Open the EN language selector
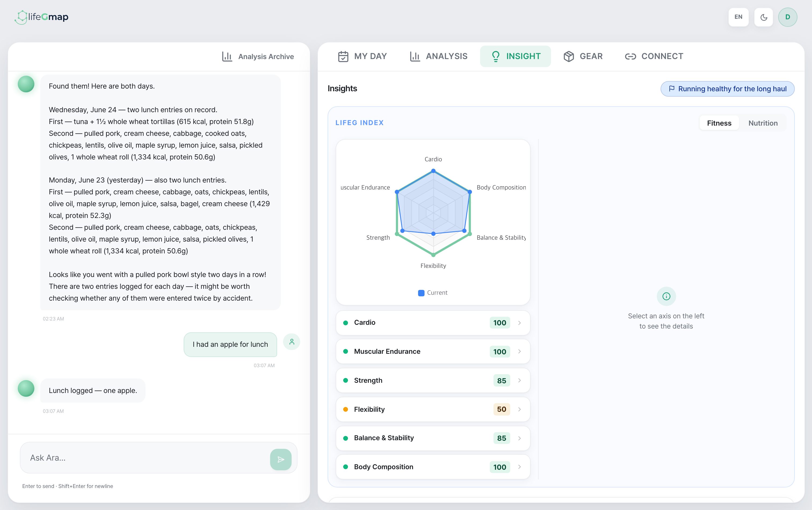812x510 pixels. (x=738, y=17)
